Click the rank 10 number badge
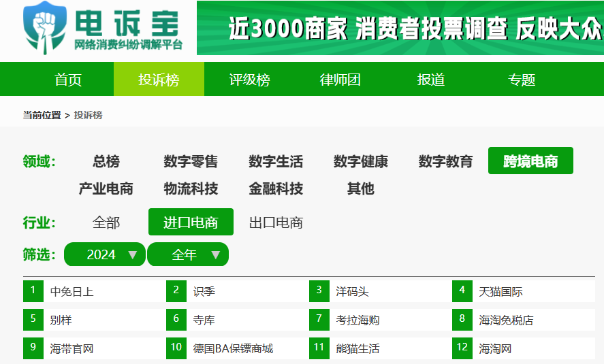This screenshot has height=364, width=604. [176, 348]
